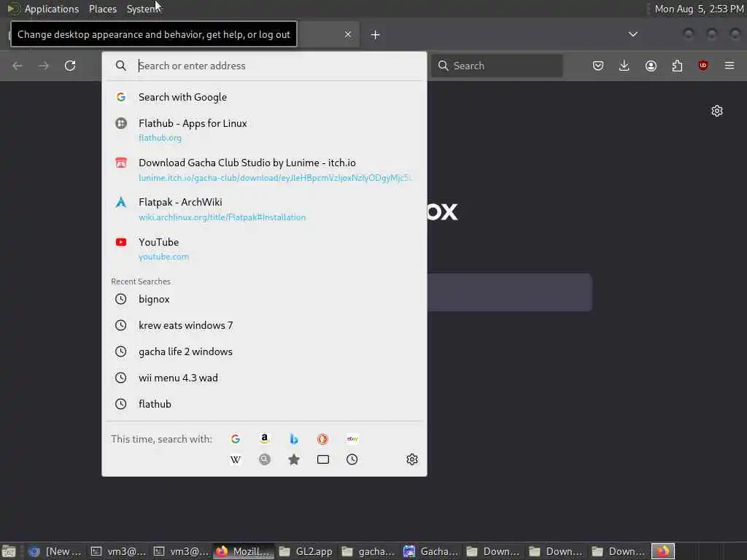
Task: Close the current browser tab
Action: (x=348, y=34)
